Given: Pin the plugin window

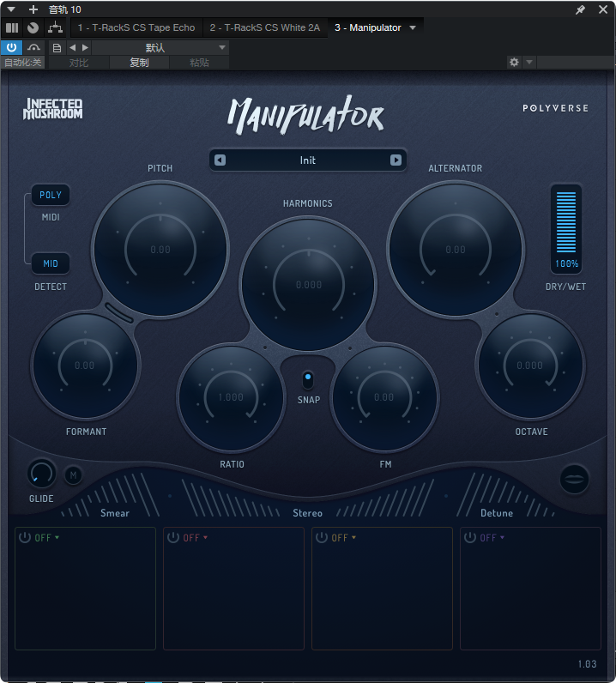Looking at the screenshot, I should click(580, 9).
